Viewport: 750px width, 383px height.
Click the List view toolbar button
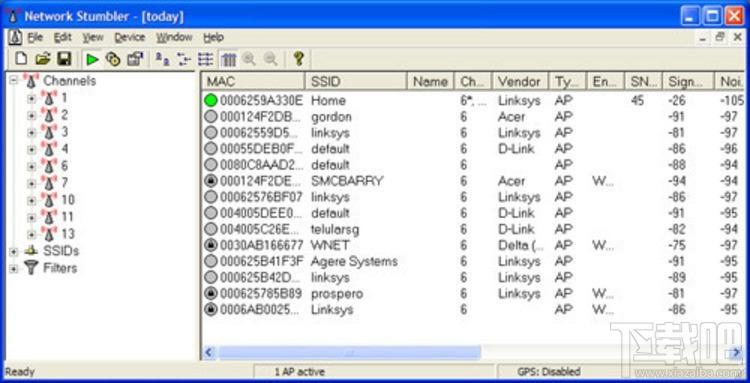tap(206, 59)
